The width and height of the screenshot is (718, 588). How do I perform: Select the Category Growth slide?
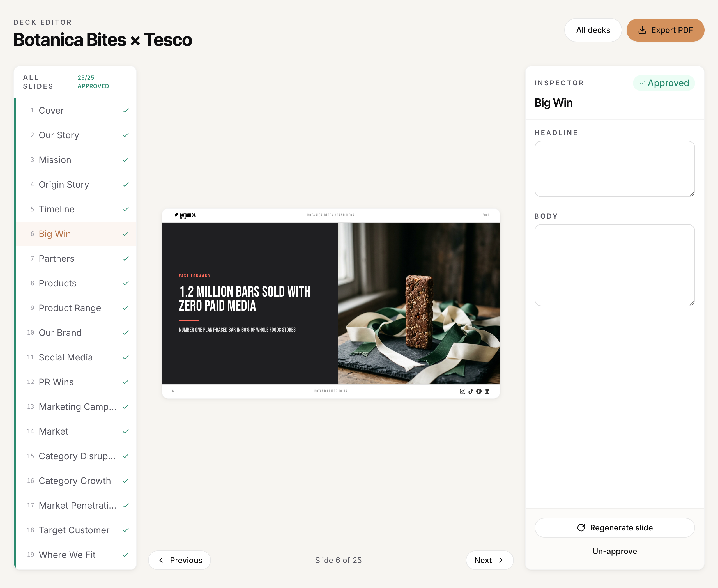(76, 481)
